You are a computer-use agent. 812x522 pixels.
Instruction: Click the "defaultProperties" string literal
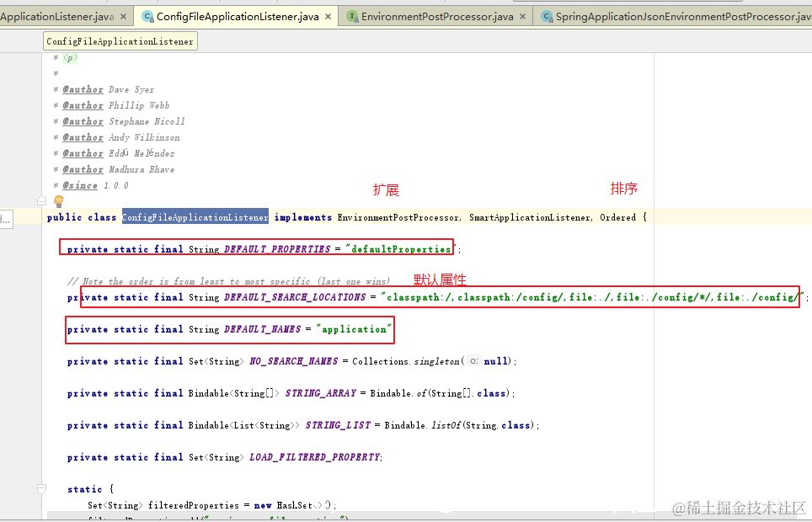[401, 249]
